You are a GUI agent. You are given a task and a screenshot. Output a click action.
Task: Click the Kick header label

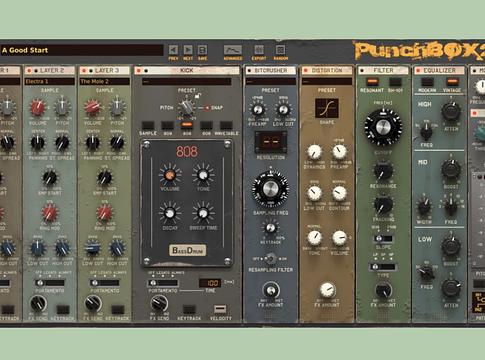187,70
